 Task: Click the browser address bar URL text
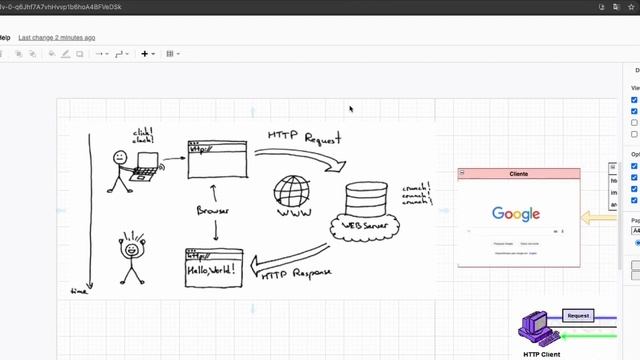(61, 7)
